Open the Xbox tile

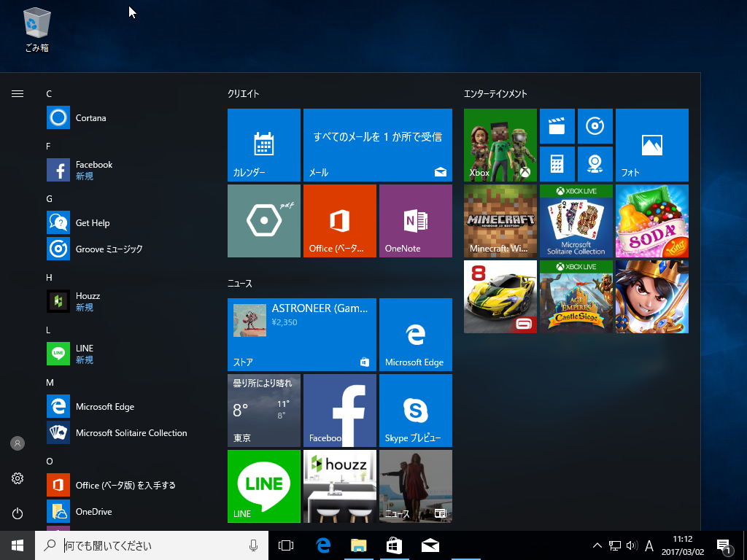(x=500, y=145)
